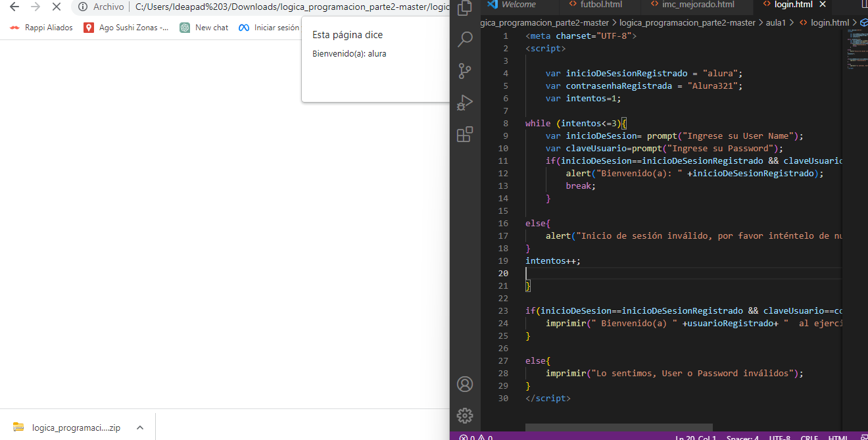Open the Accounts menu in activity bar
Viewport: 868px width, 440px height.
click(x=465, y=384)
